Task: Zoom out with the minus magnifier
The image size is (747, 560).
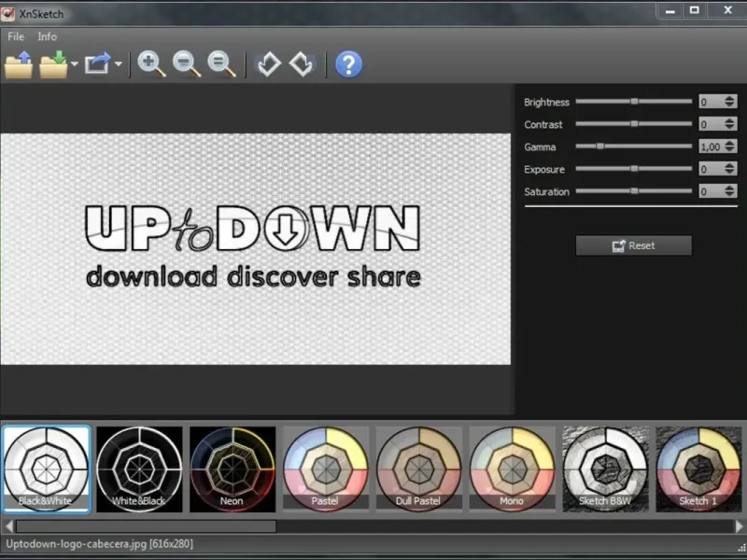Action: pos(186,64)
